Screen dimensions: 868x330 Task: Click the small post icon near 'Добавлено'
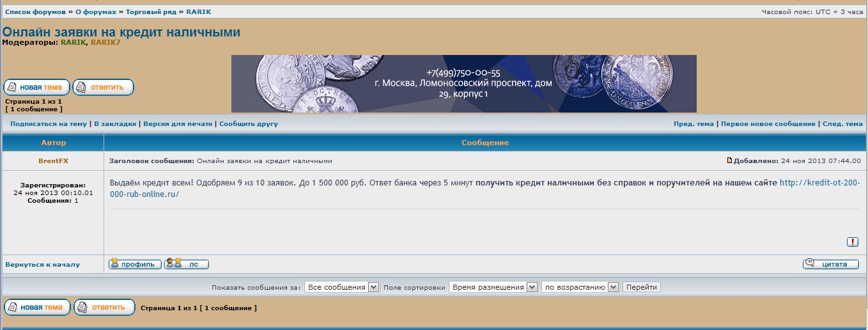(x=729, y=161)
